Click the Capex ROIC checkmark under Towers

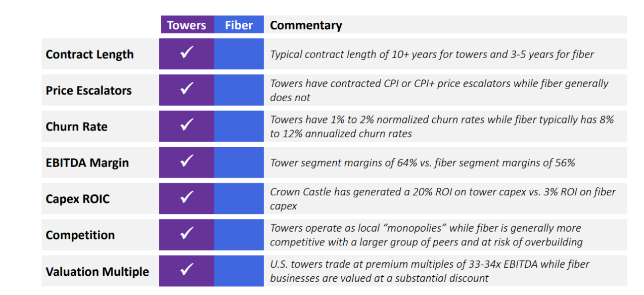coord(187,197)
